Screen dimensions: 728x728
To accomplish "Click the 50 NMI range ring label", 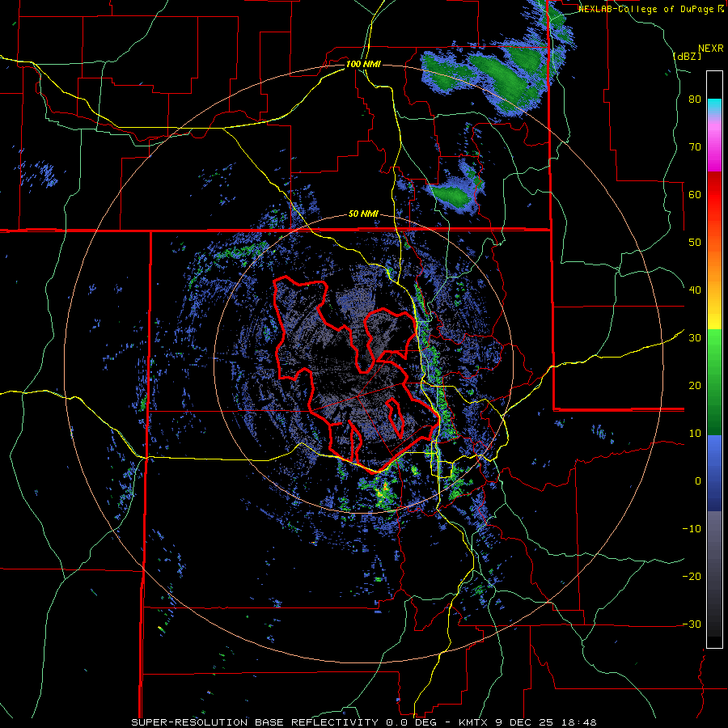I will coord(363,214).
